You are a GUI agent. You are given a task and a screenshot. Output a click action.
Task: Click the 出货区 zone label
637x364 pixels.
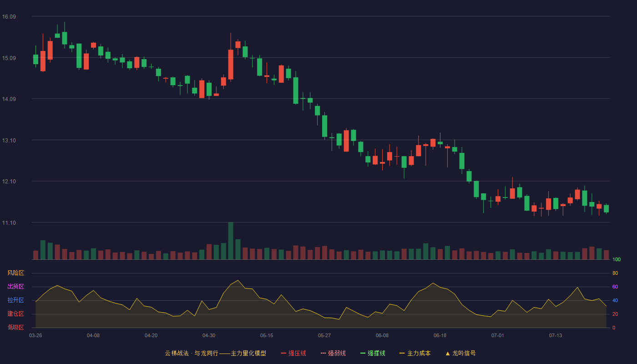coord(15,287)
